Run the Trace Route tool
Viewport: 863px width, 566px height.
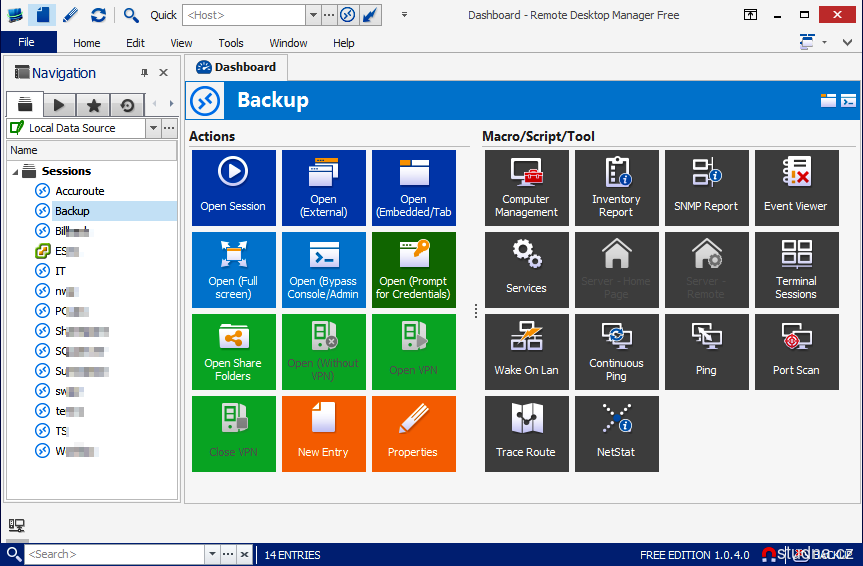click(x=526, y=433)
